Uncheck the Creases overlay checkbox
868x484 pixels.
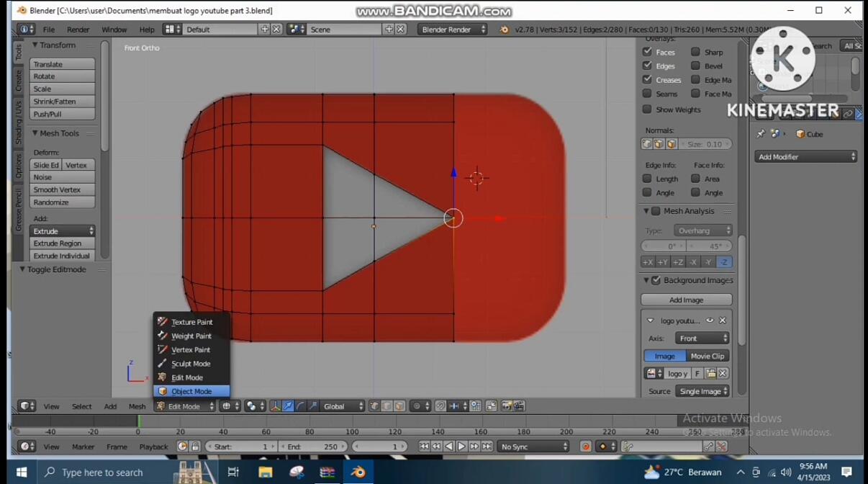tap(647, 79)
